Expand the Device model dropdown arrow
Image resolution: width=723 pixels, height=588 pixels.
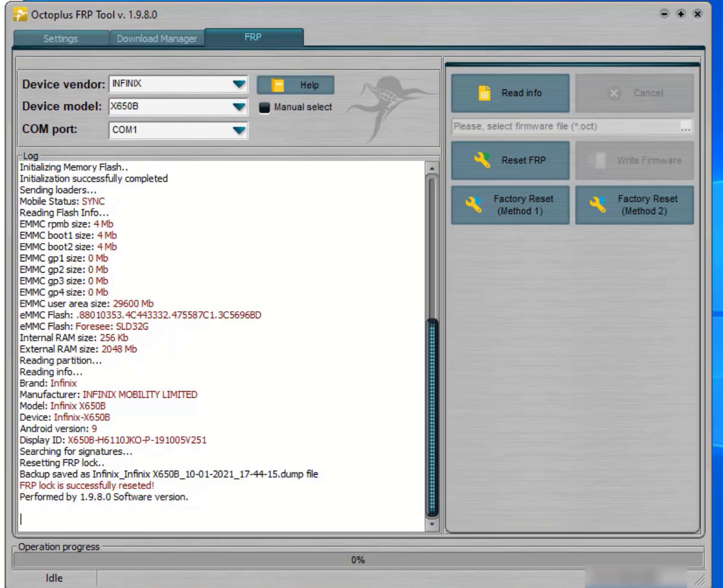pyautogui.click(x=239, y=107)
